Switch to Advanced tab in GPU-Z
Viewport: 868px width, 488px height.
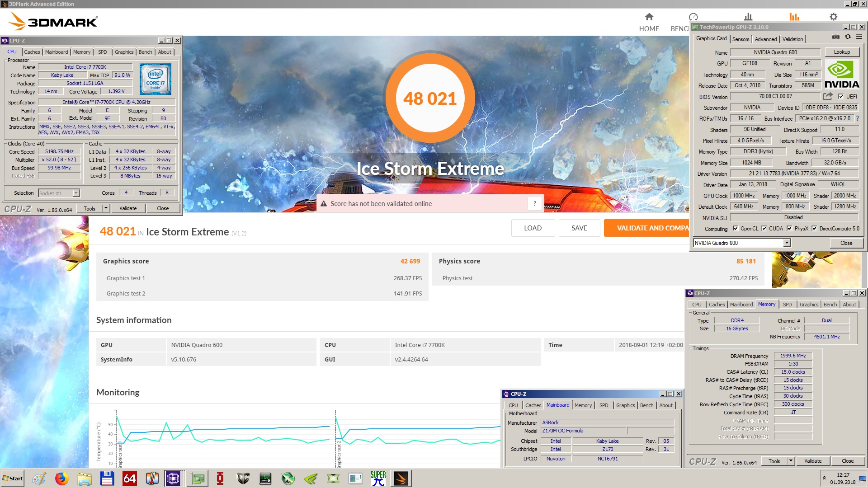766,39
